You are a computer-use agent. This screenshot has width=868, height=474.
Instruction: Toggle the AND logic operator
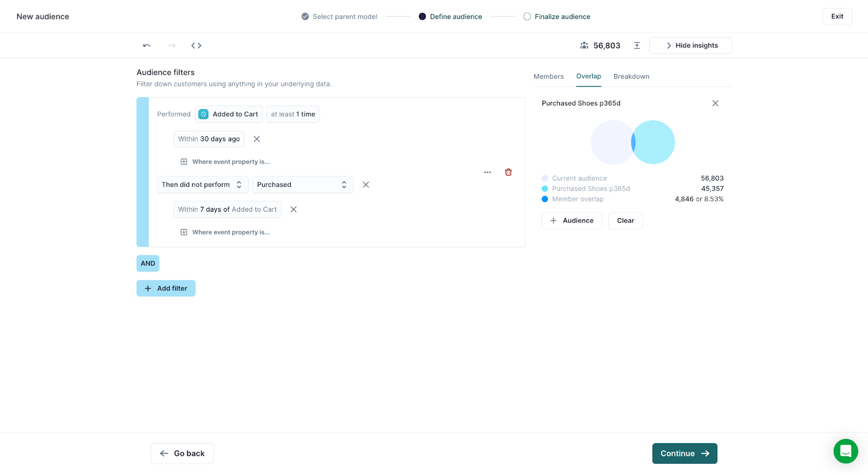[148, 263]
